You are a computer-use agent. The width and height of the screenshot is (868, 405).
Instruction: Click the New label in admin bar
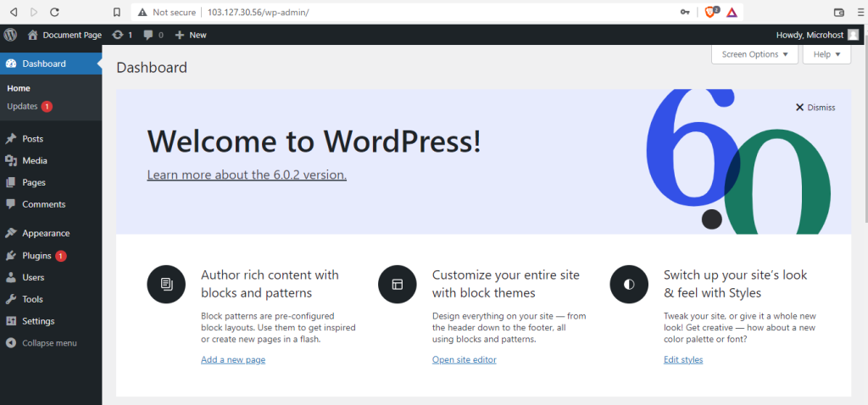click(198, 35)
